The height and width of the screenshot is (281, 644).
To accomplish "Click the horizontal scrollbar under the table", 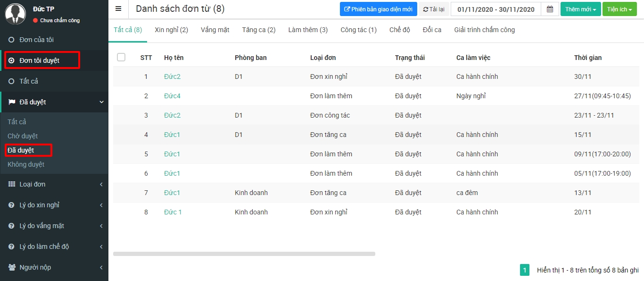I will (x=244, y=254).
